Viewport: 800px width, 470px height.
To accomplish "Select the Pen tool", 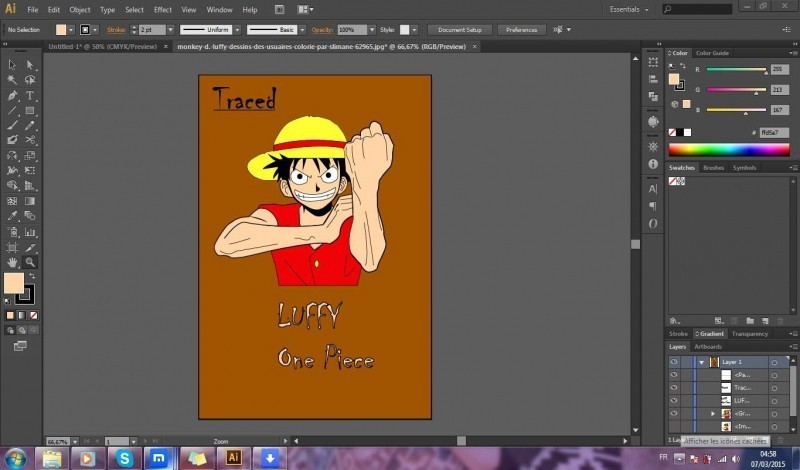I will coord(12,95).
